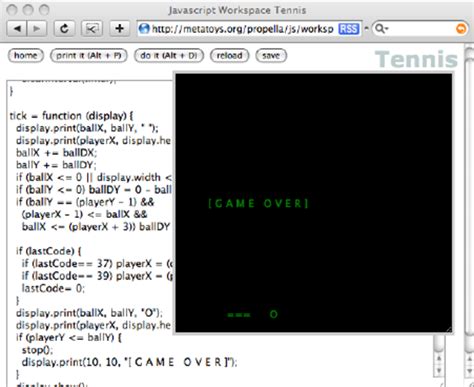Screen dimensions: 474x387
Task: Click the green === paddle in the game
Action: pyautogui.click(x=239, y=314)
